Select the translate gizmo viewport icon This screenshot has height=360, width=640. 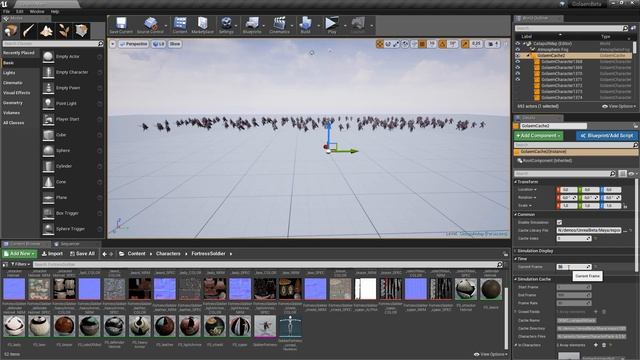click(380, 44)
